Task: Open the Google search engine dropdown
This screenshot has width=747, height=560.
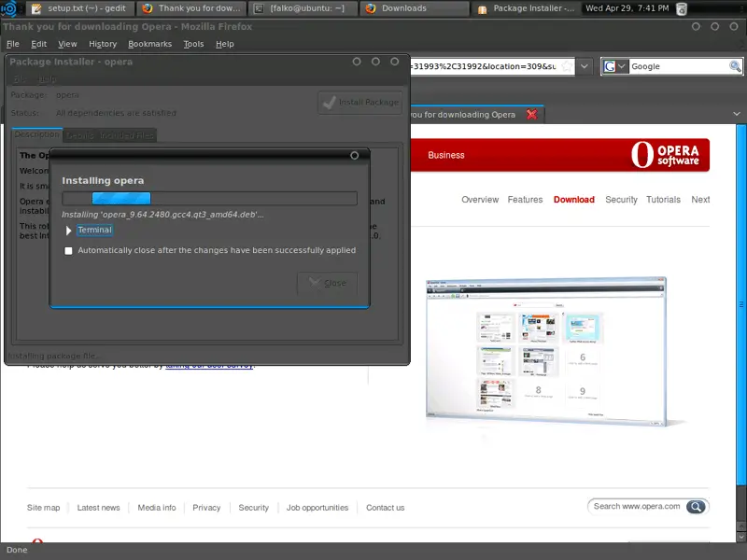Action: [x=614, y=66]
